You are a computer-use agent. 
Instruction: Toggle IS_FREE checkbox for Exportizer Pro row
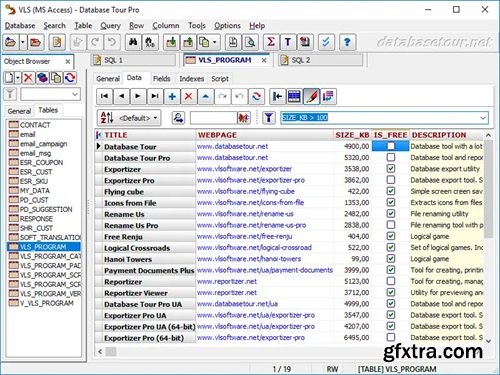click(x=391, y=180)
